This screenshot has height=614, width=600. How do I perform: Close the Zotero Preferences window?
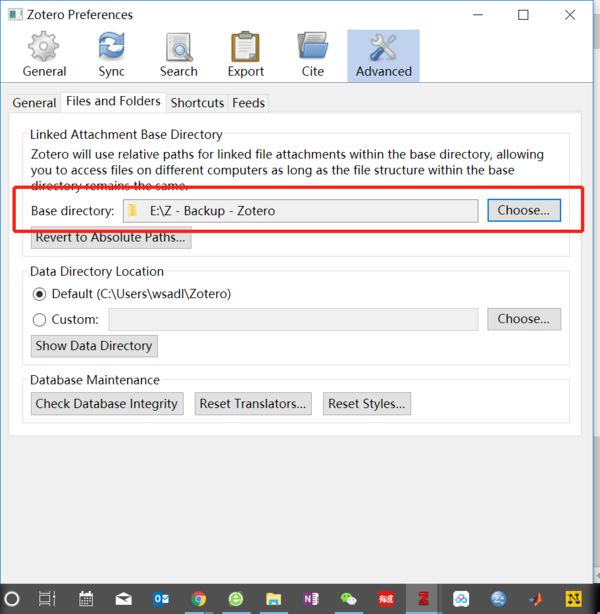pyautogui.click(x=570, y=15)
